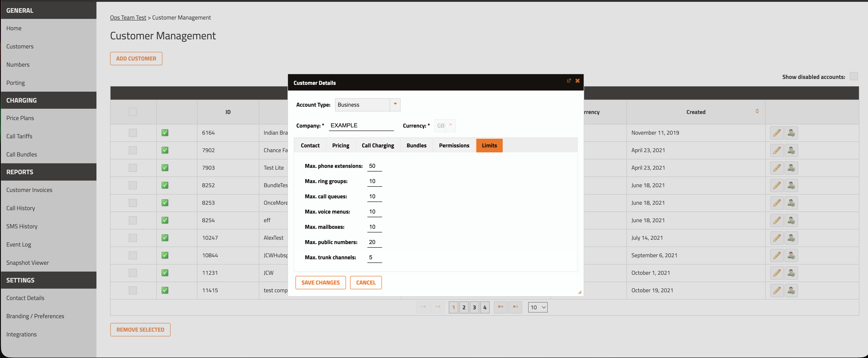This screenshot has height=358, width=868.
Task: Edit customer 8252 with pencil icon
Action: pos(777,185)
